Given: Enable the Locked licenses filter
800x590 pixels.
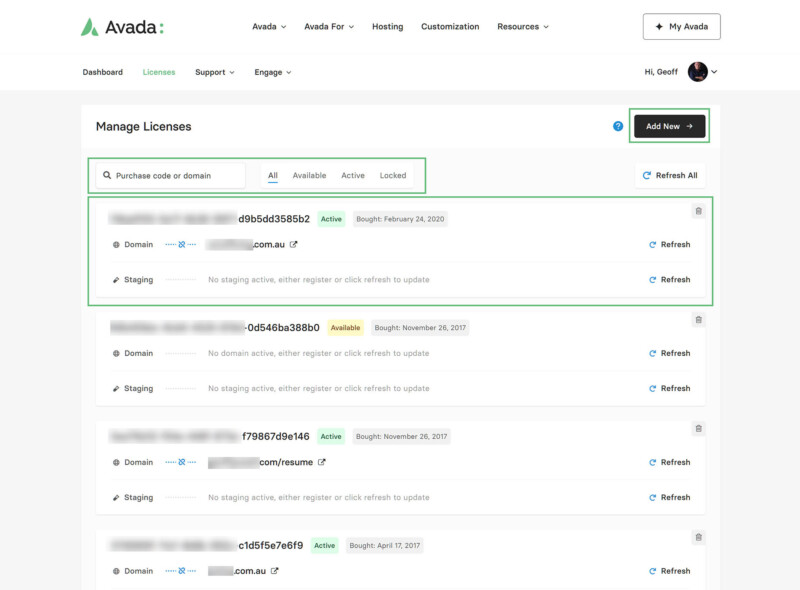Looking at the screenshot, I should (392, 174).
